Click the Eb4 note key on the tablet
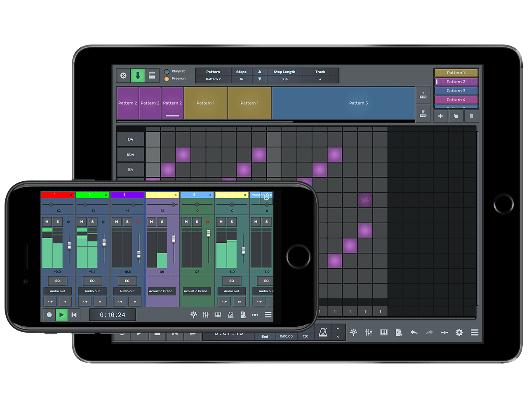 (130, 155)
